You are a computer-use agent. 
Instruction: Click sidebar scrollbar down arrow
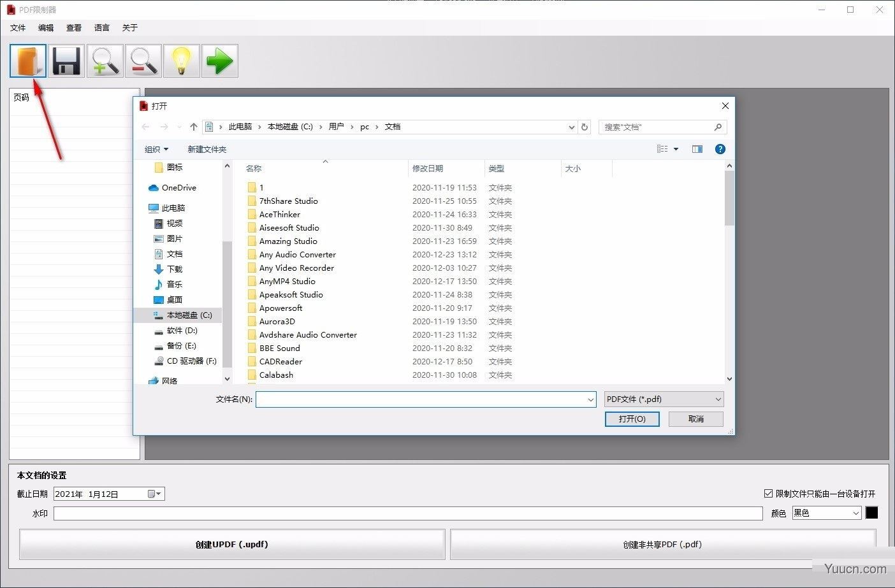click(x=227, y=378)
